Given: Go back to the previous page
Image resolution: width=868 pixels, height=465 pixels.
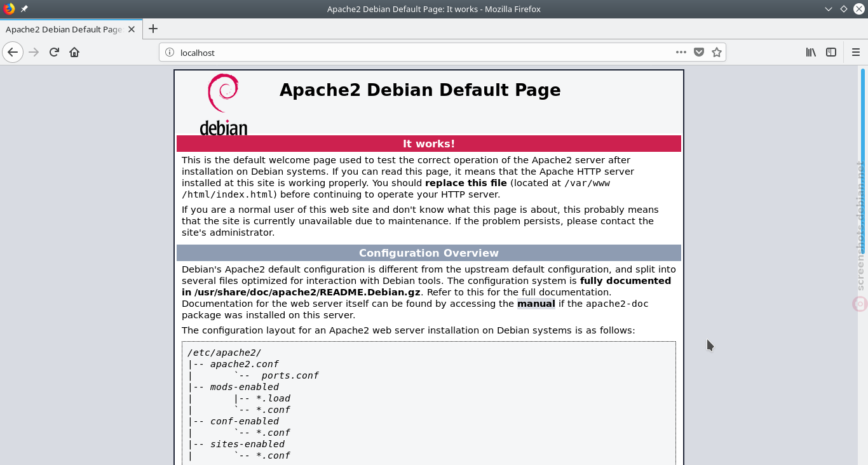Looking at the screenshot, I should tap(13, 52).
